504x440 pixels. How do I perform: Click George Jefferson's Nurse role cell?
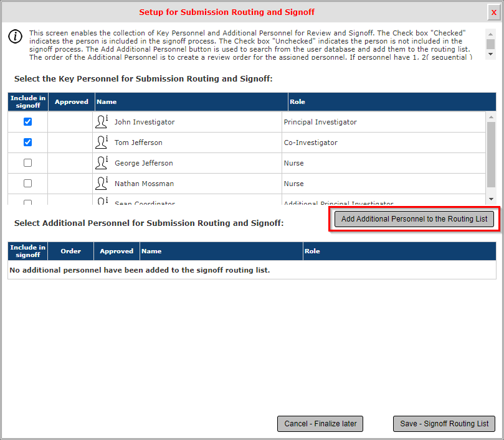coord(384,163)
